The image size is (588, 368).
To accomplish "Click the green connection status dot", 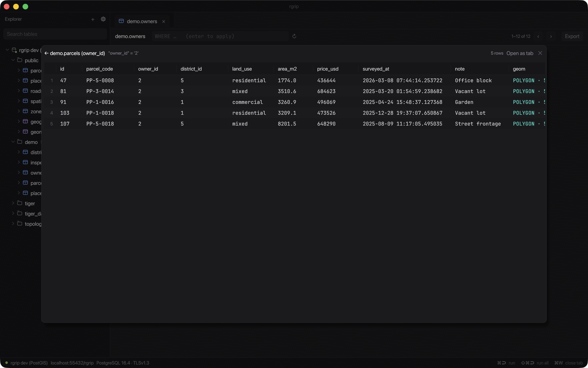I will 6,363.
